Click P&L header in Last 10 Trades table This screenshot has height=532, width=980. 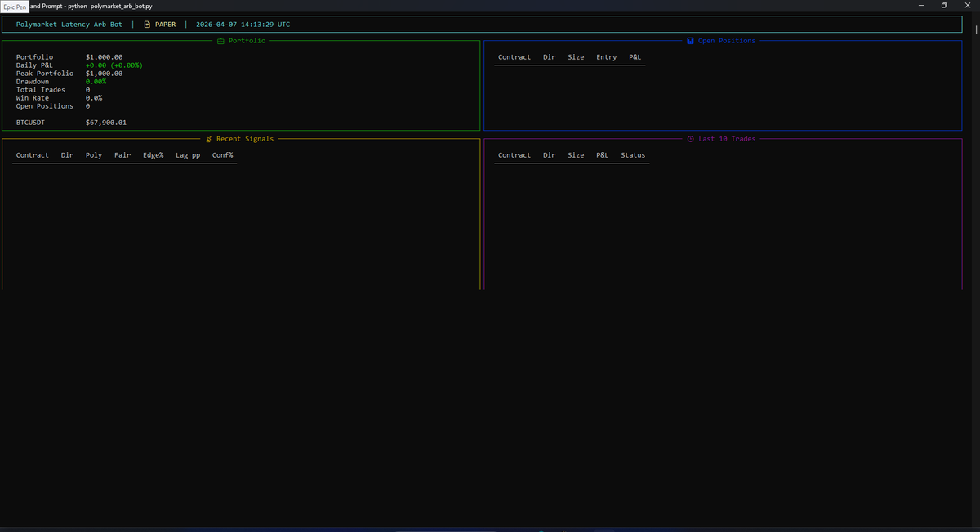[x=603, y=155]
